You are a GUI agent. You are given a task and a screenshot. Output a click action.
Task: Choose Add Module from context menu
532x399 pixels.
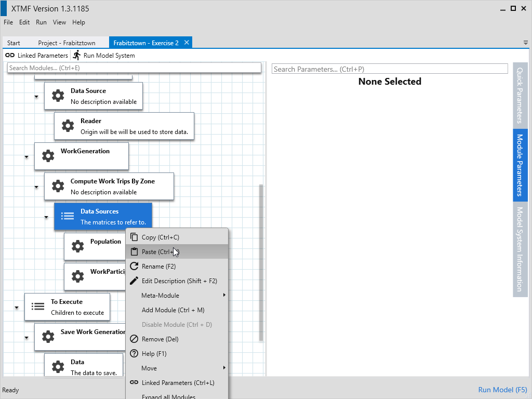coord(173,310)
